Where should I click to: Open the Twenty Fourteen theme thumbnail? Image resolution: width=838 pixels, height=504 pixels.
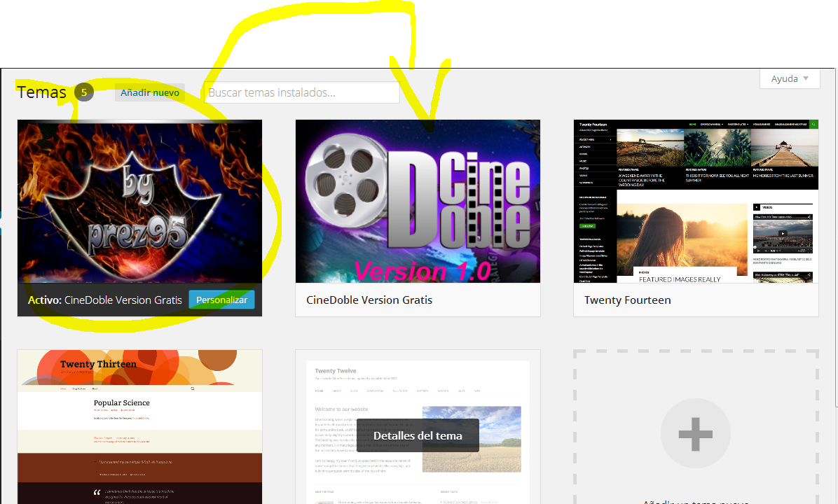pos(696,202)
